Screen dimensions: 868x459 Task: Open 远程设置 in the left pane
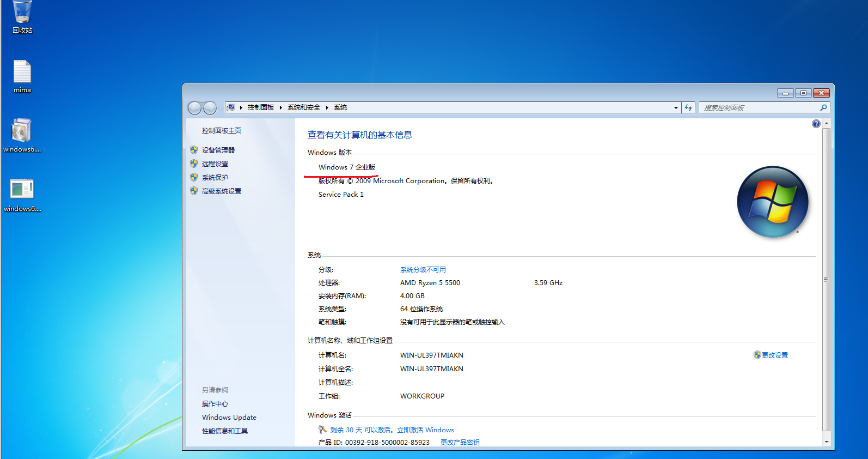215,164
